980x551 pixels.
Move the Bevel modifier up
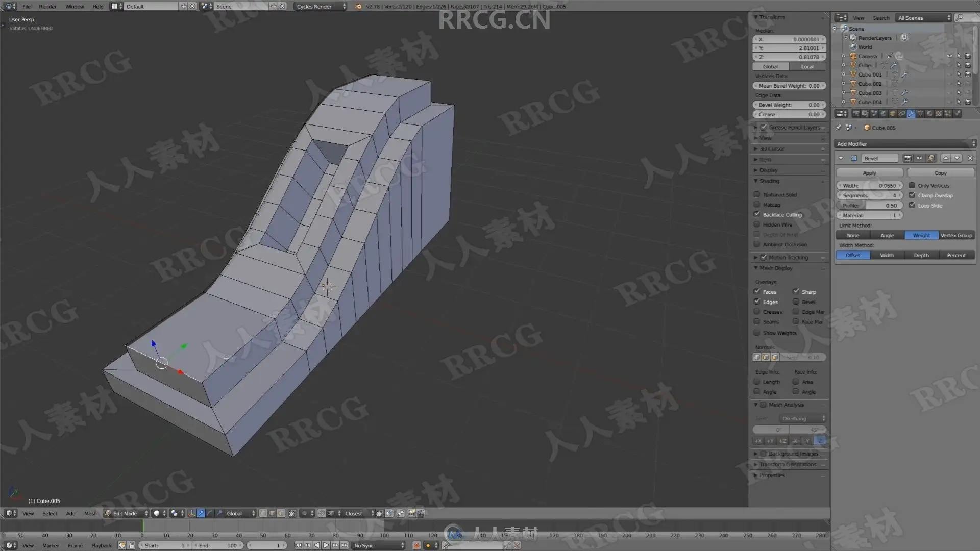tap(946, 158)
